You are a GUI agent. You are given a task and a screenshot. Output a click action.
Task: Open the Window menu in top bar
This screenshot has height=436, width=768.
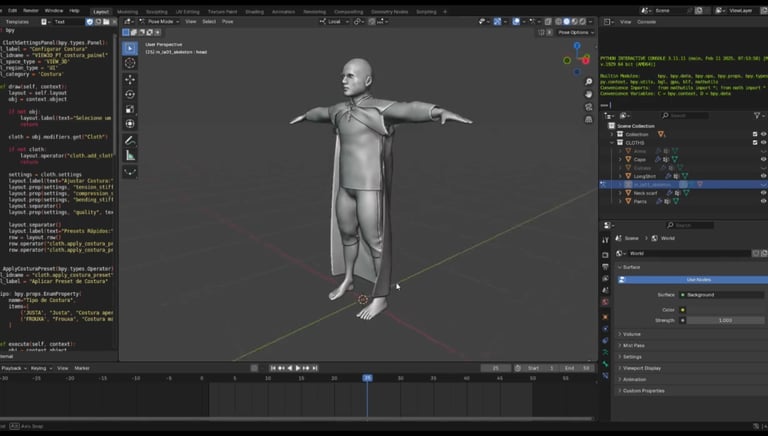pyautogui.click(x=54, y=10)
